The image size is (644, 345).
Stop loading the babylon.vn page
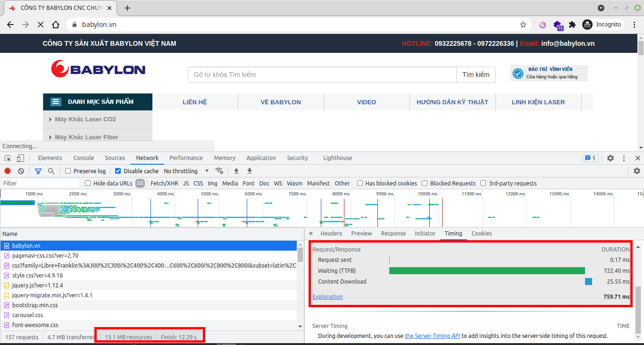[x=41, y=25]
